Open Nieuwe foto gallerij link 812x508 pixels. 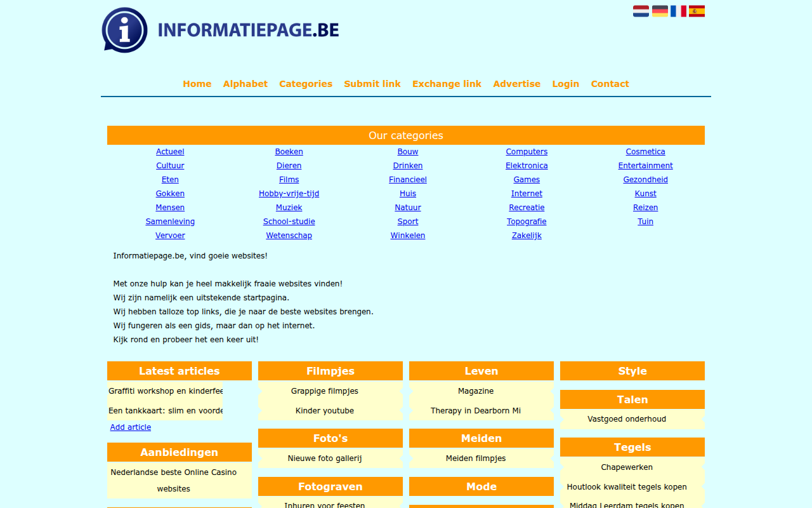click(325, 458)
